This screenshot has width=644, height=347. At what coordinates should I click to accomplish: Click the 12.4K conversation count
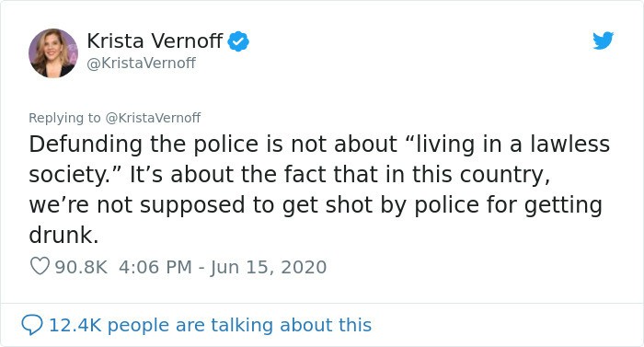[x=75, y=325]
